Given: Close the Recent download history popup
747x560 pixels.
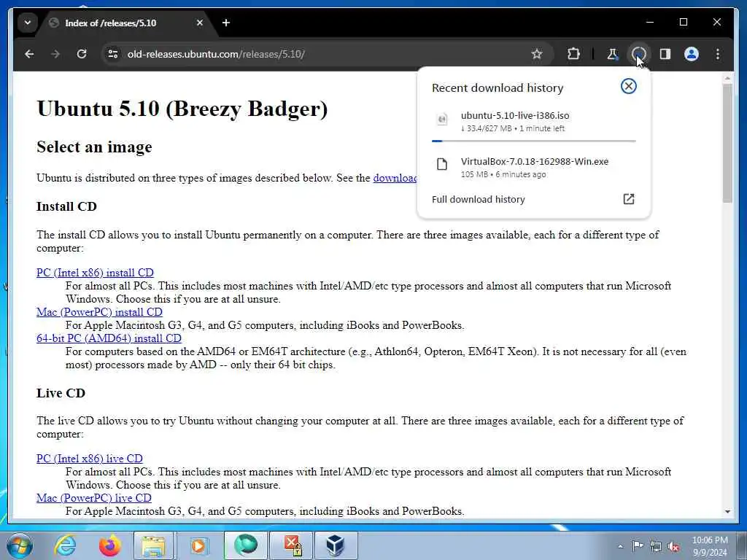Looking at the screenshot, I should (x=628, y=86).
